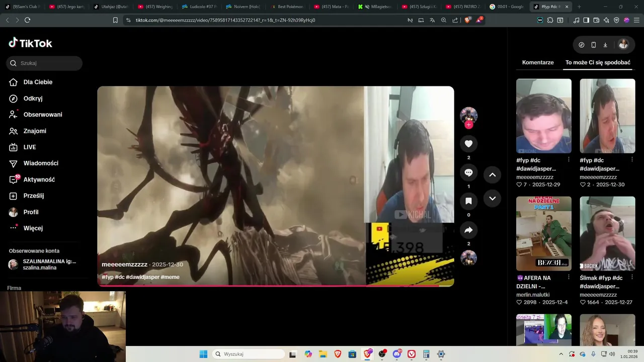Click the browser share page icon
The image size is (644, 362).
[x=455, y=20]
